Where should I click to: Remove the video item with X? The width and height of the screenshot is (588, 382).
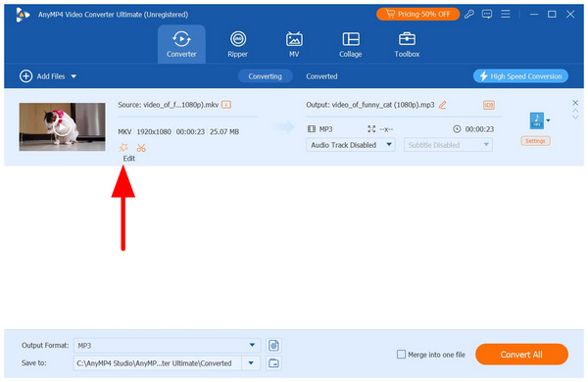[x=575, y=103]
